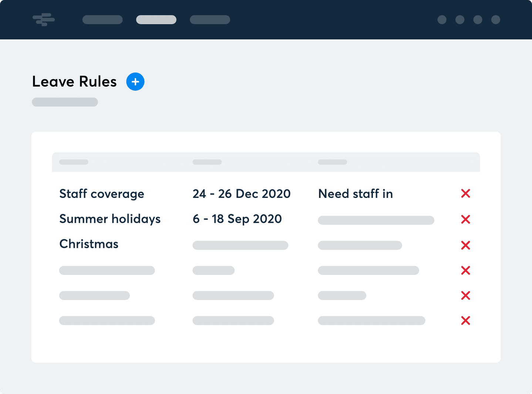The height and width of the screenshot is (394, 532).
Task: Open the first navigation tab
Action: coord(102,20)
